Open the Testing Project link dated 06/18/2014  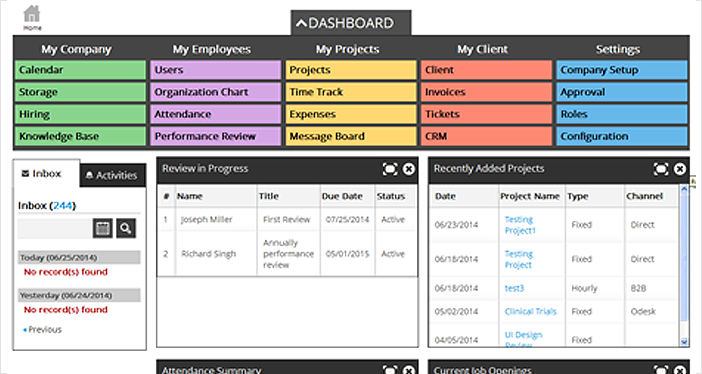[x=518, y=259]
